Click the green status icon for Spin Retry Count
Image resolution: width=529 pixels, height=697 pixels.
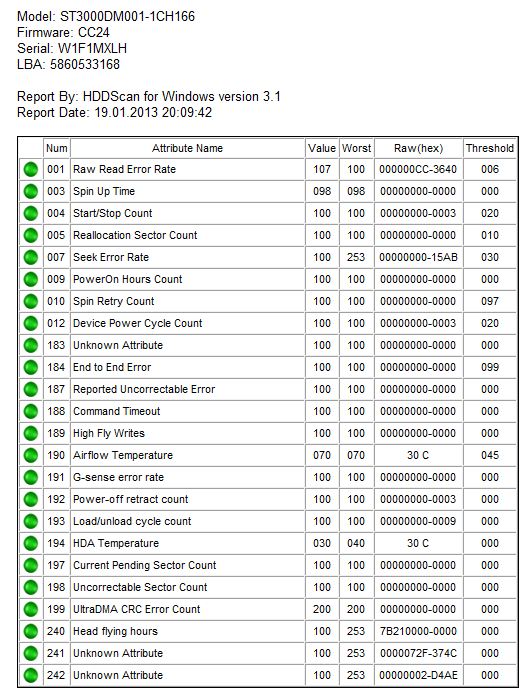click(31, 301)
